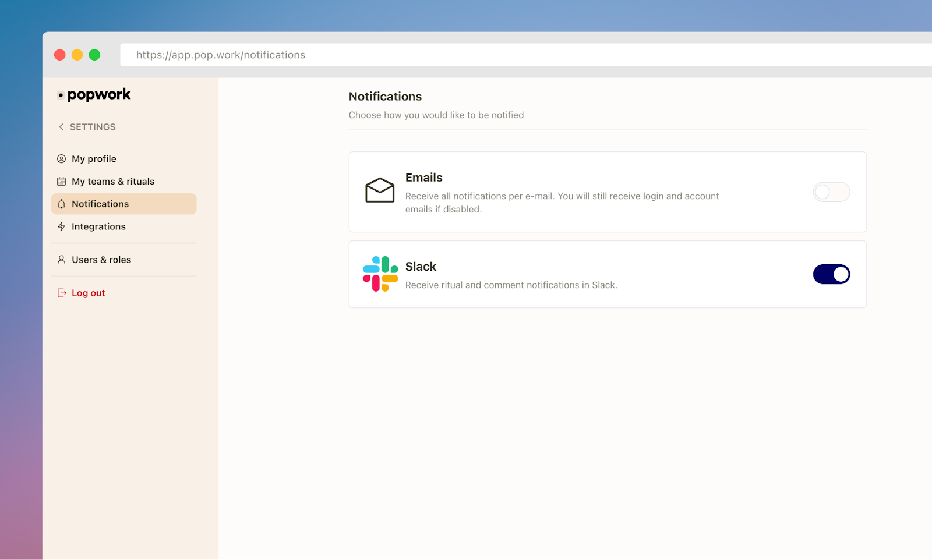This screenshot has height=560, width=932.
Task: Select the My profile person icon
Action: pos(61,158)
